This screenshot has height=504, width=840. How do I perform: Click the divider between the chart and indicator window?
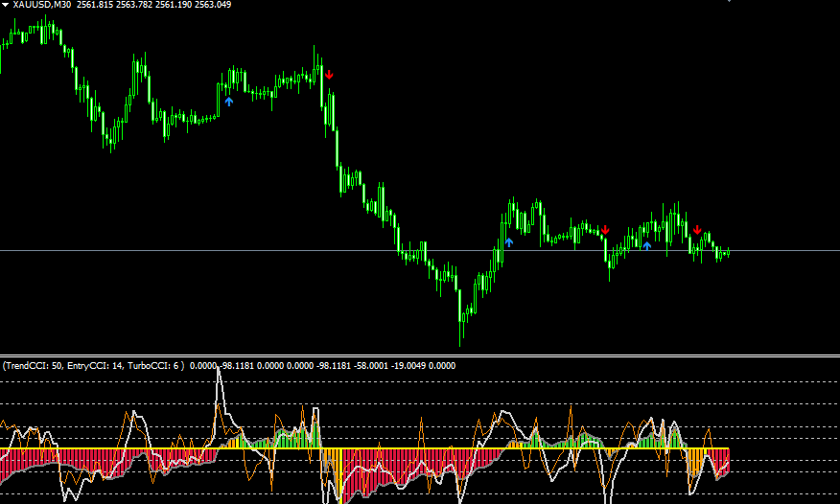[x=420, y=355]
